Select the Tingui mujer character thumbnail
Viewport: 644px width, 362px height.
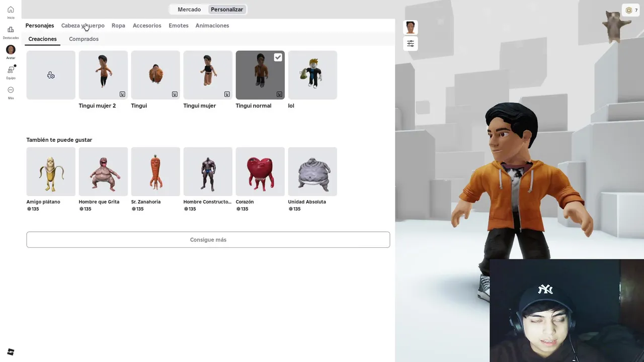pyautogui.click(x=208, y=75)
